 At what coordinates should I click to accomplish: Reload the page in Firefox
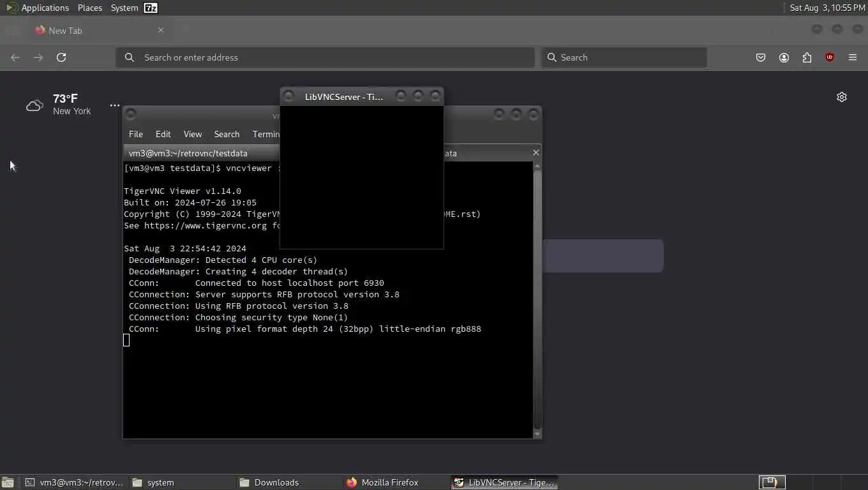point(61,57)
